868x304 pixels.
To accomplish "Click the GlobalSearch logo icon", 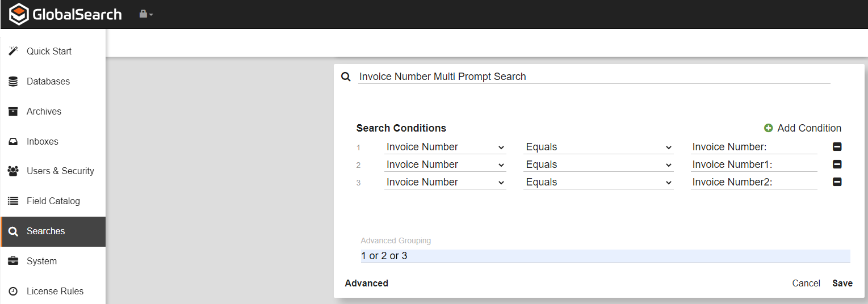I will click(19, 14).
